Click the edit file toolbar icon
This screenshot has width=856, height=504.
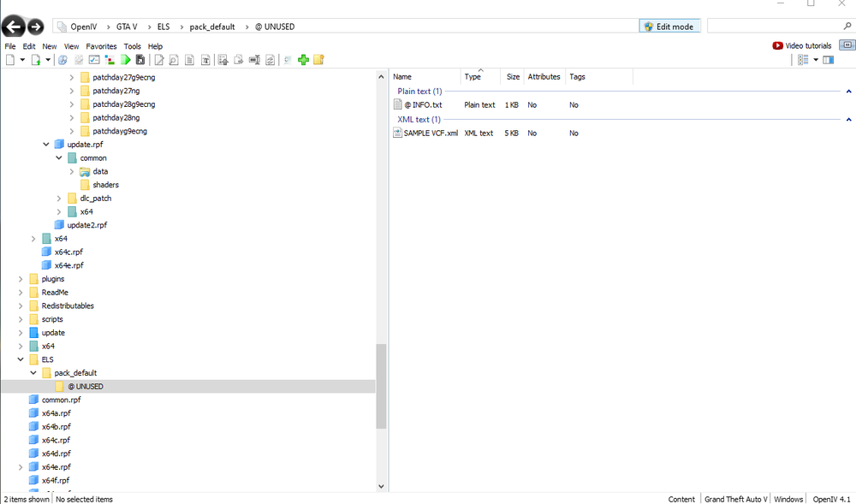[x=159, y=59]
